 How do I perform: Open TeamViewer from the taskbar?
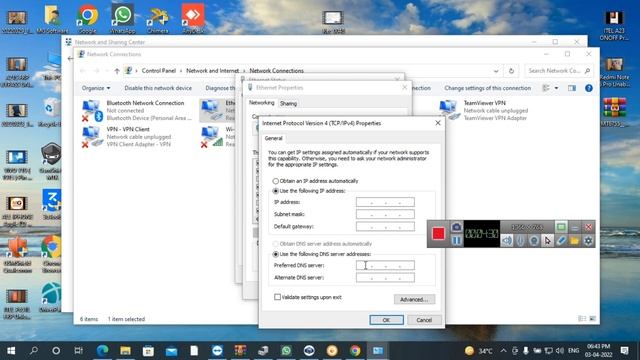click(x=217, y=351)
